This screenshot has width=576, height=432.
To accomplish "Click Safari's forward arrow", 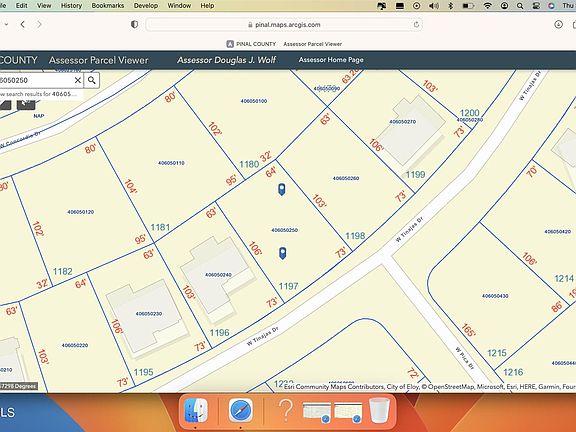I will pos(39,24).
